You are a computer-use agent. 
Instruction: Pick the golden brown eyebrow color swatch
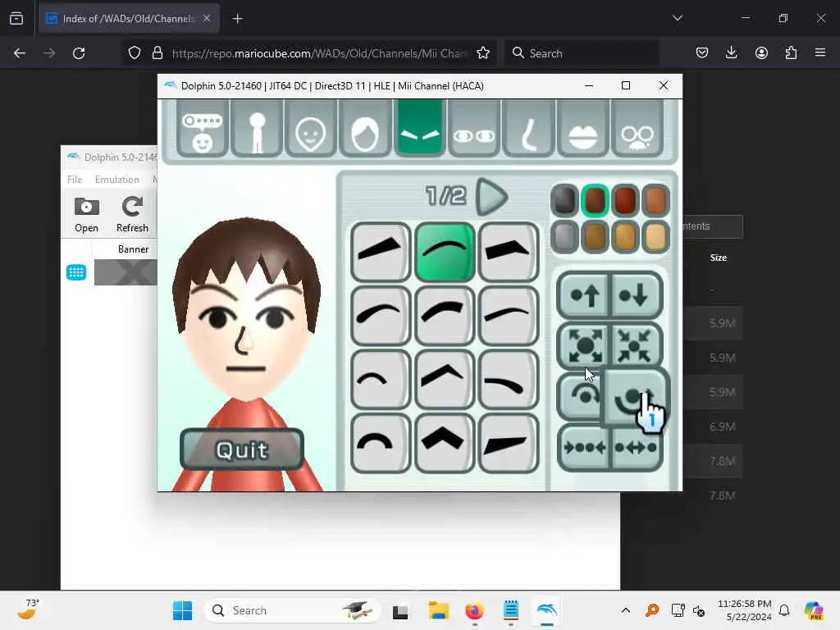(x=595, y=236)
